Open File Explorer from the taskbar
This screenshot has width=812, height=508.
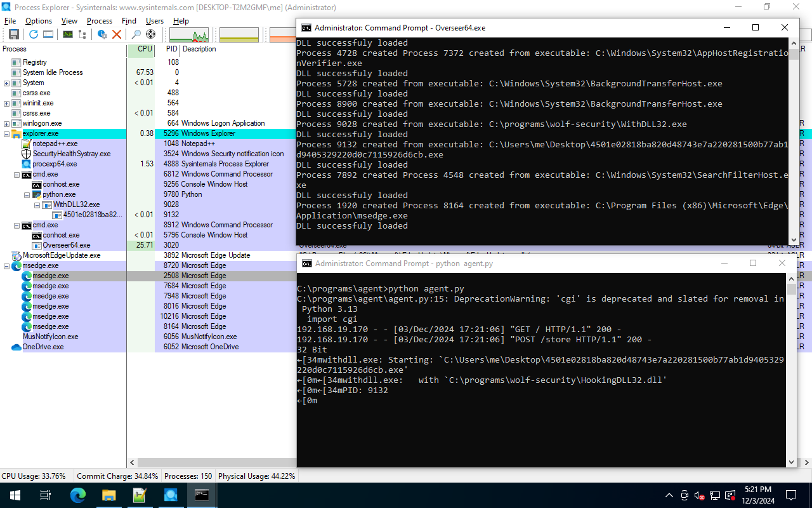click(109, 495)
